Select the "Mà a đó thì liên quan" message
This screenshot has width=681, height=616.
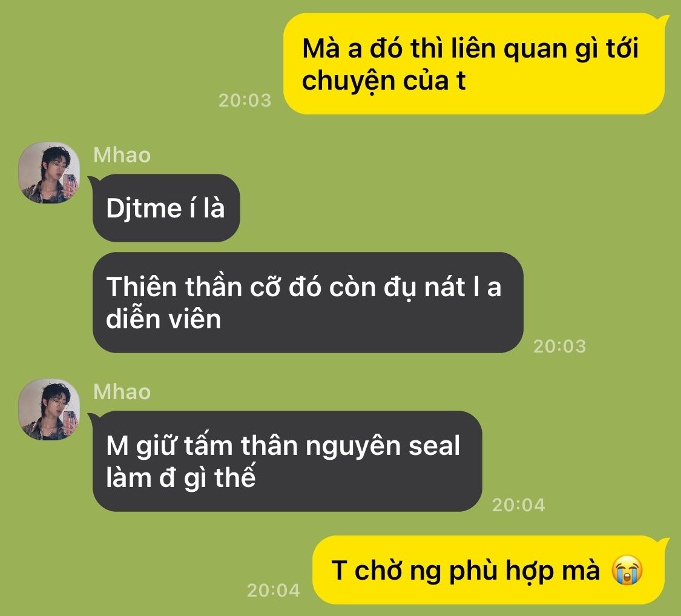[474, 64]
